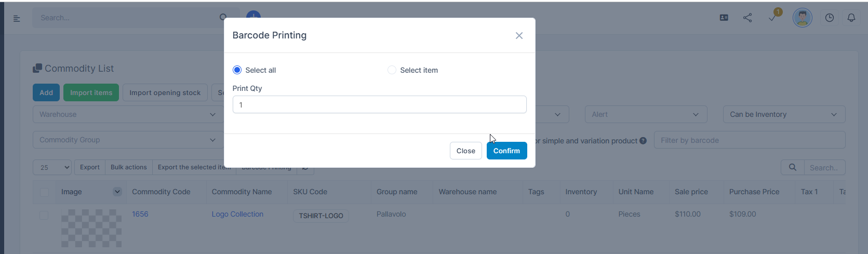The image size is (868, 254).
Task: Open the share icon in top bar
Action: pos(747,18)
